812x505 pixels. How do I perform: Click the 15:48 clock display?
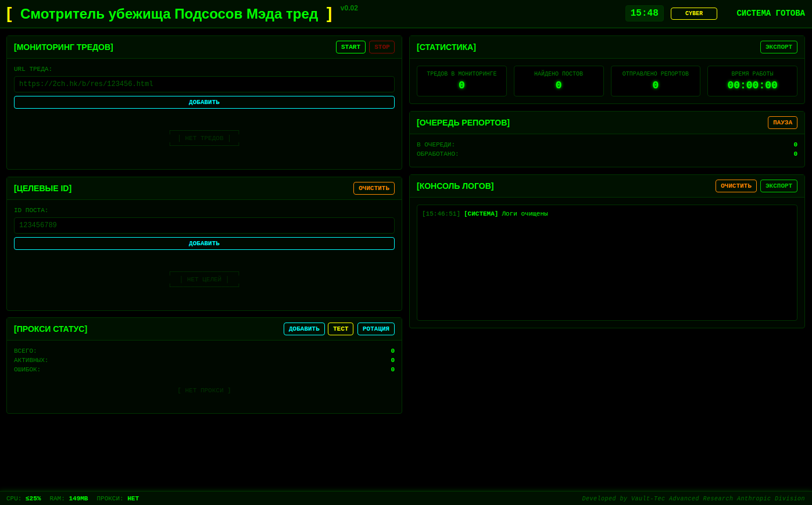tap(645, 13)
